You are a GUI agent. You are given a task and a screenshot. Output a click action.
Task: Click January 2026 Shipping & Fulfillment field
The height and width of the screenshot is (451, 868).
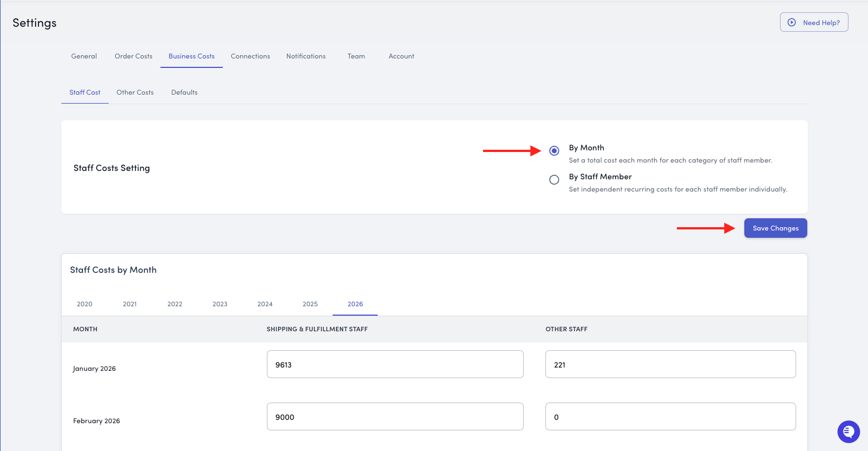click(395, 365)
